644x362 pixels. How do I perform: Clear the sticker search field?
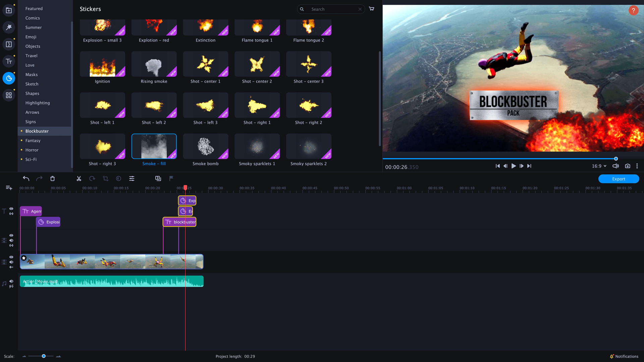click(361, 9)
